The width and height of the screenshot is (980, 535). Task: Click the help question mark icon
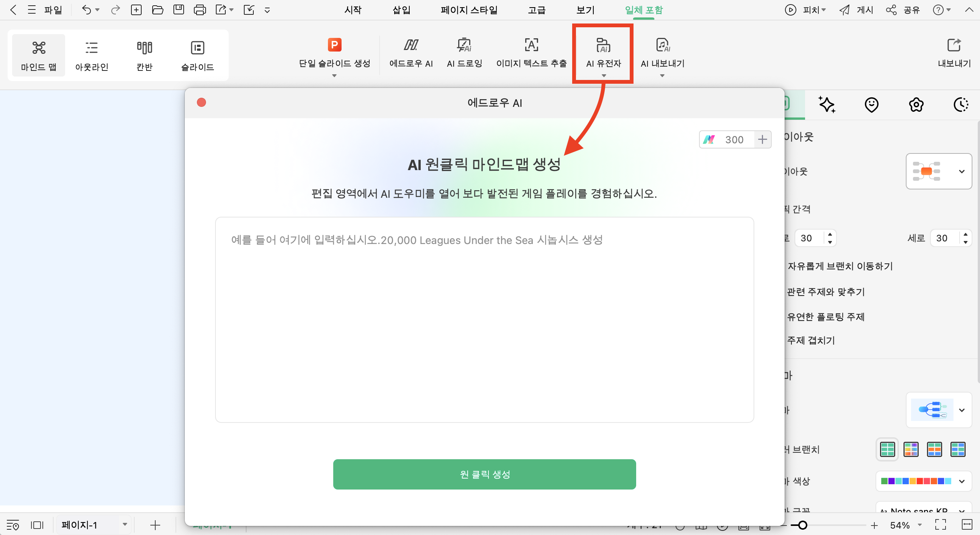pos(938,10)
